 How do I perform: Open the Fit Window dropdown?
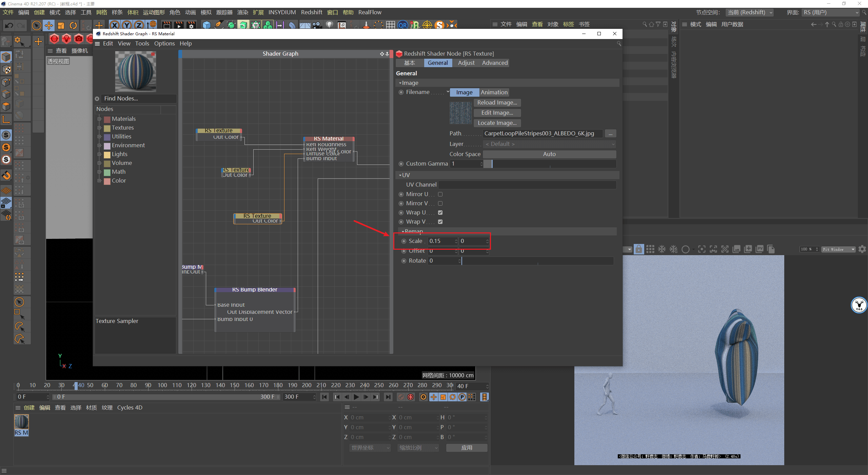tap(839, 249)
